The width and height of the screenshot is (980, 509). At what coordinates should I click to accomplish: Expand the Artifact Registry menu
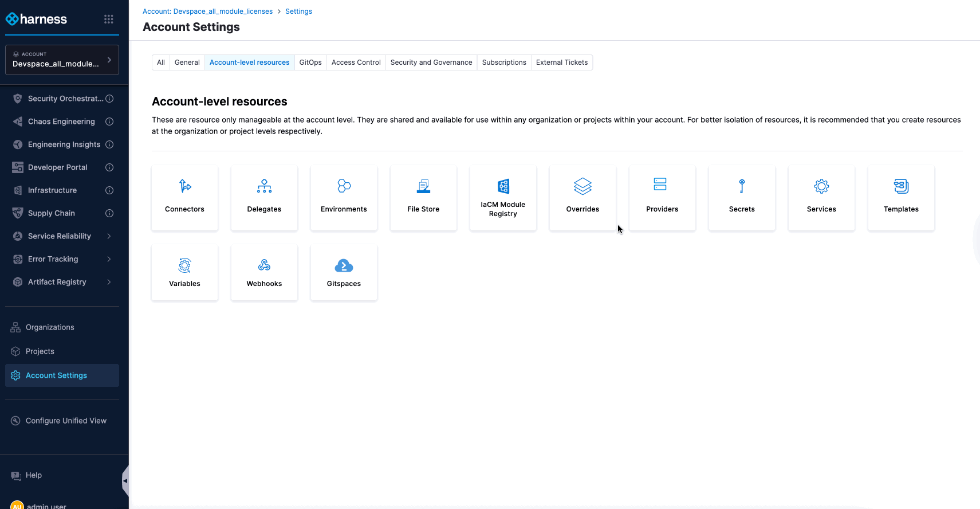tap(109, 282)
